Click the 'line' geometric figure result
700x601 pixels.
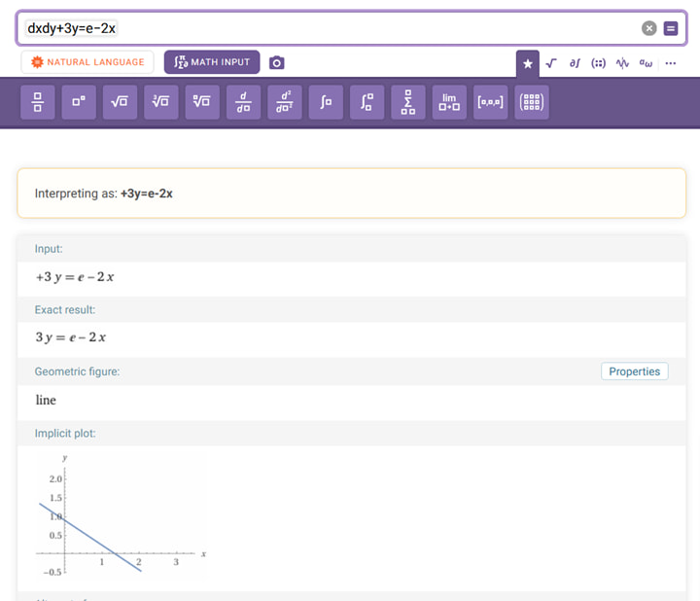46,400
